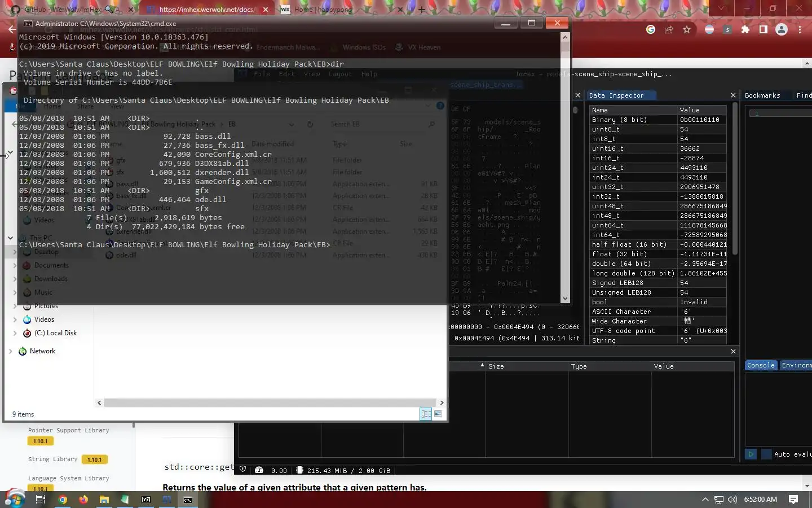Click the Explorer horizontal scrollbar

point(270,402)
